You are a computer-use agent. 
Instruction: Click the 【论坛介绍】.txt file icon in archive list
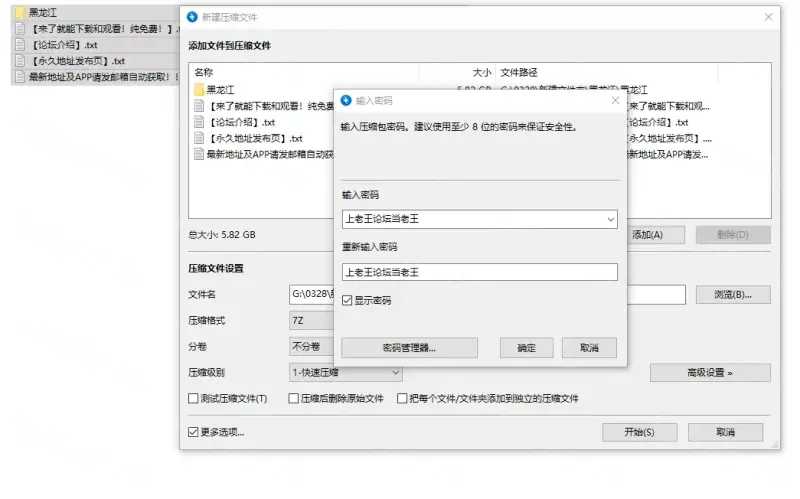[199, 122]
